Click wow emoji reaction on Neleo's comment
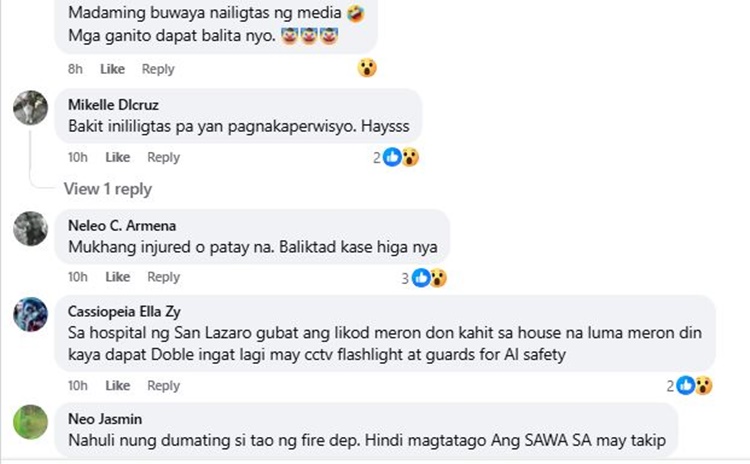The height and width of the screenshot is (464, 750). (x=438, y=278)
